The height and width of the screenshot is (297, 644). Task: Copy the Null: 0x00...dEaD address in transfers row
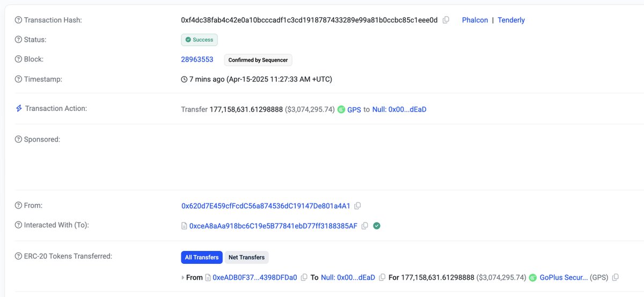[x=382, y=278]
